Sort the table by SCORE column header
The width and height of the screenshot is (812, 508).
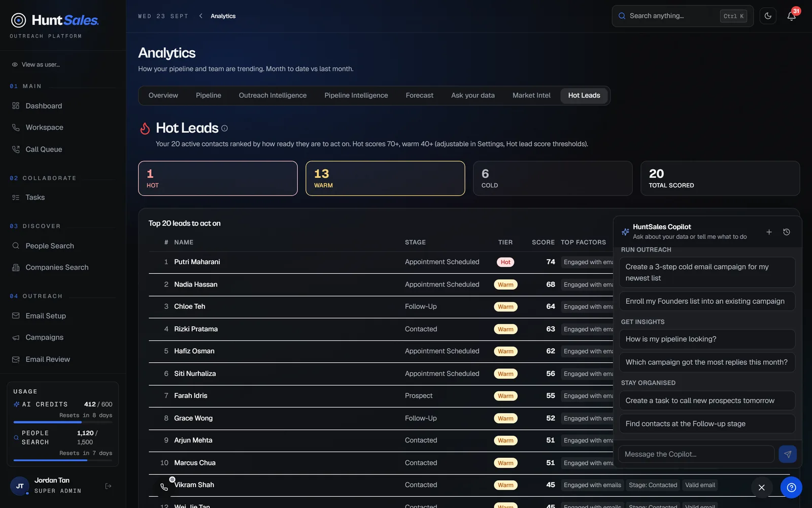[x=543, y=242]
